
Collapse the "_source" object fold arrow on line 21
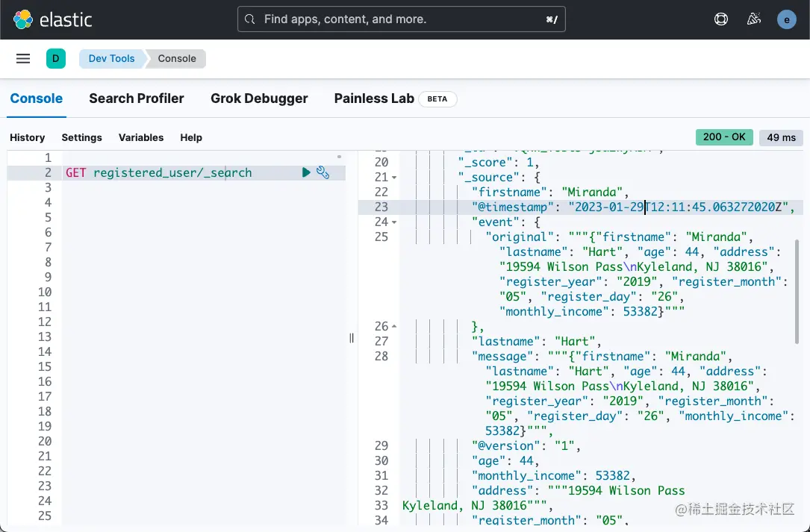pyautogui.click(x=394, y=177)
